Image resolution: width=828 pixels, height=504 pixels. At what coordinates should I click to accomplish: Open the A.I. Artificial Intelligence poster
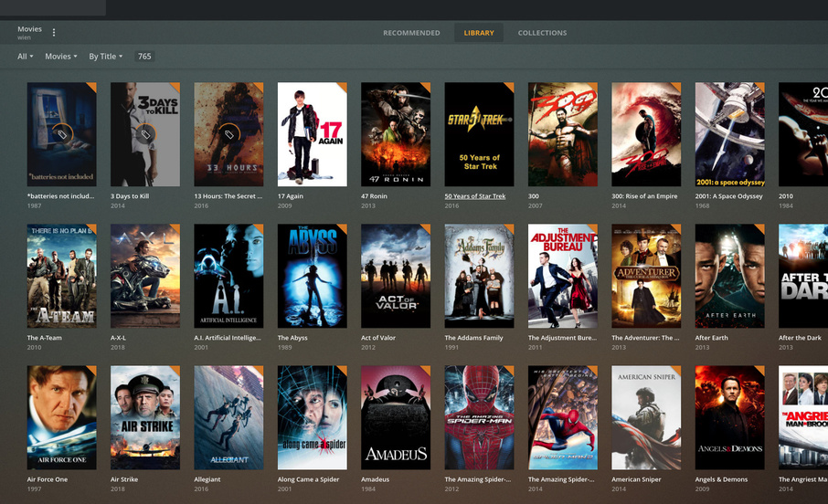[228, 276]
